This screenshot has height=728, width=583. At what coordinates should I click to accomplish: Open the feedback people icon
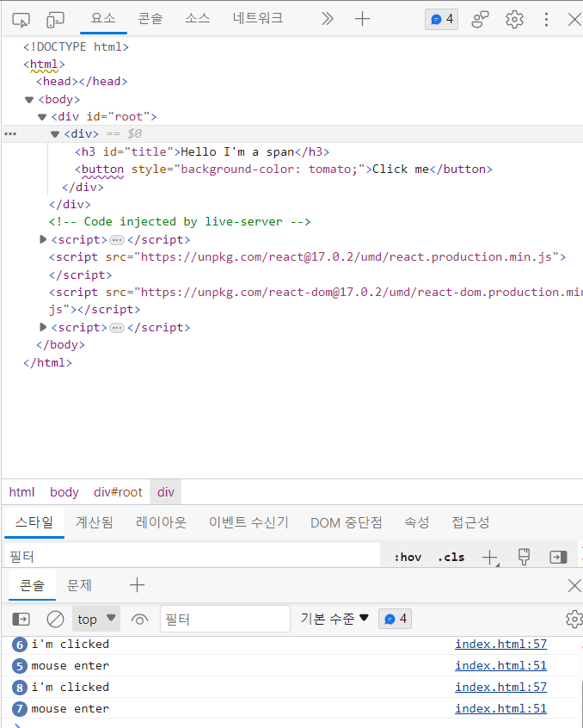480,20
